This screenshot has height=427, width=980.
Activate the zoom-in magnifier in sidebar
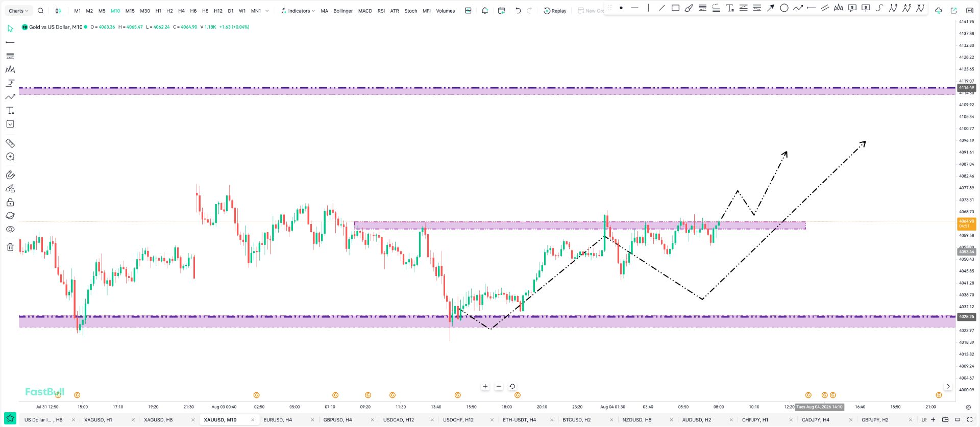(10, 157)
